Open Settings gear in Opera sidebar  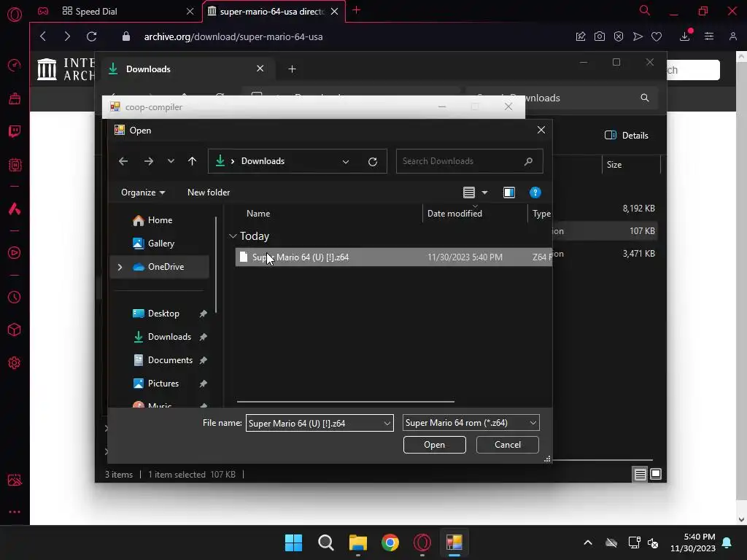(15, 363)
